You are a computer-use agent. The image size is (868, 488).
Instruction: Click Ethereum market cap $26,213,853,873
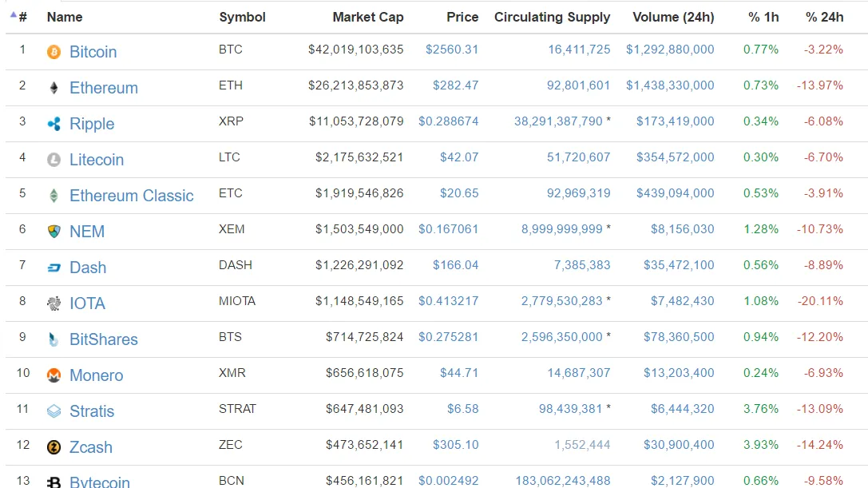point(356,85)
